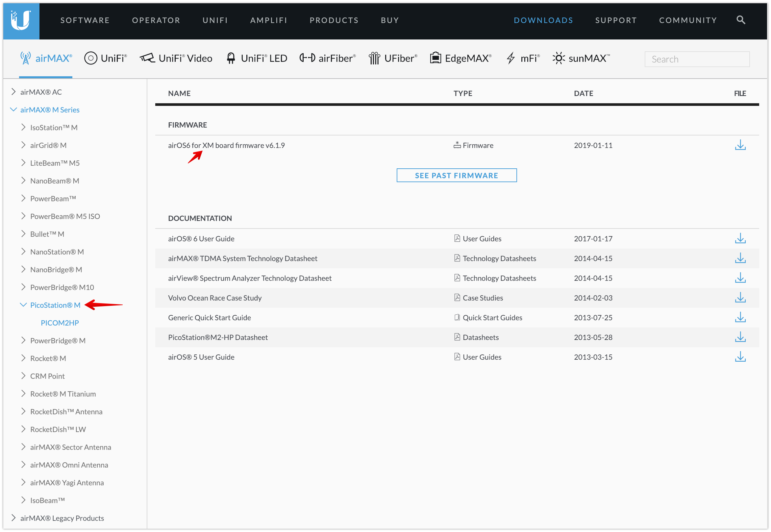Select the PICOM2HP product link

click(x=60, y=322)
